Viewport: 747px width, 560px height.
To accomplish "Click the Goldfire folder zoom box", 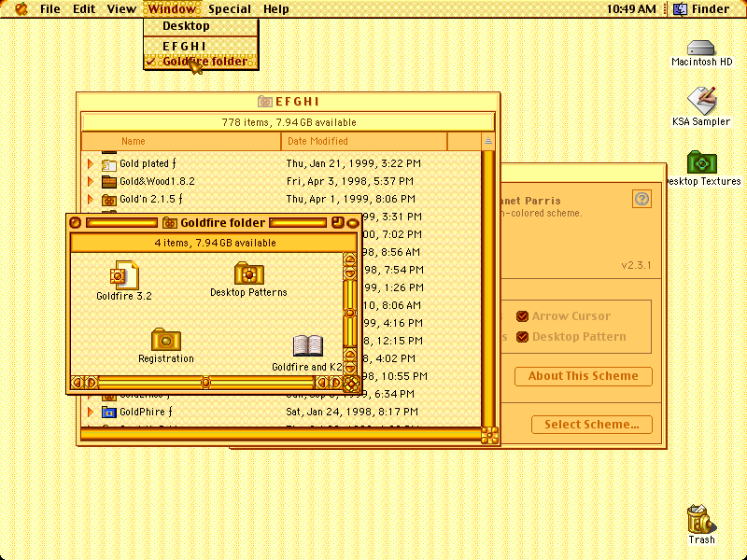I will 337,222.
